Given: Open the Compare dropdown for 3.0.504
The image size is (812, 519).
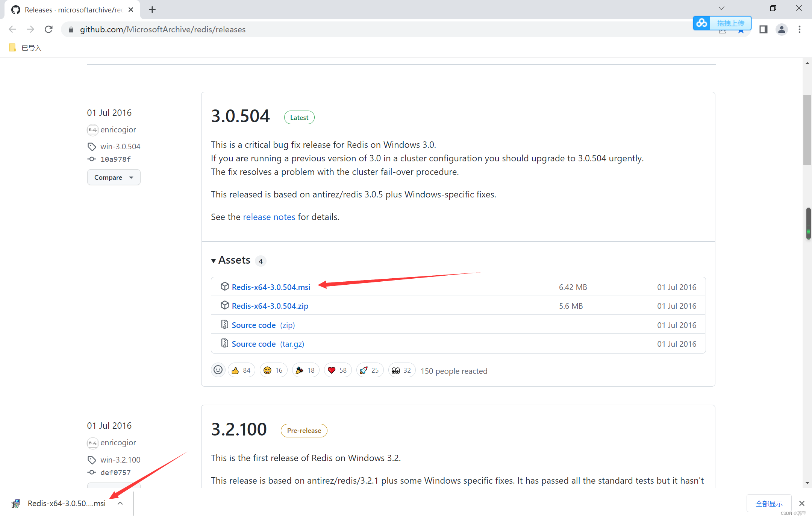Looking at the screenshot, I should point(114,177).
